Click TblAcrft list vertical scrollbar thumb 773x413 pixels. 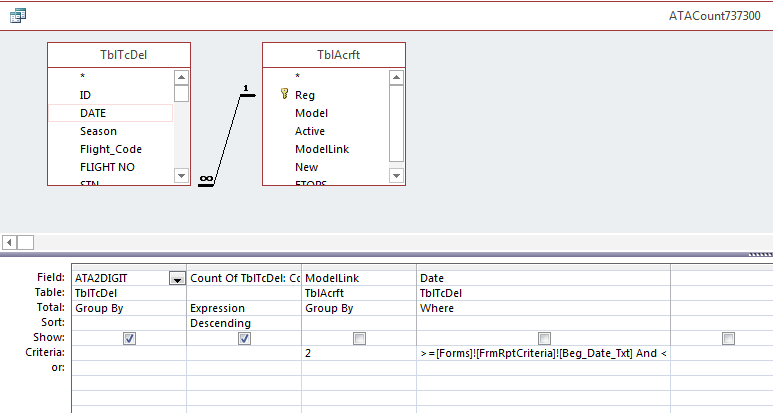(396, 124)
